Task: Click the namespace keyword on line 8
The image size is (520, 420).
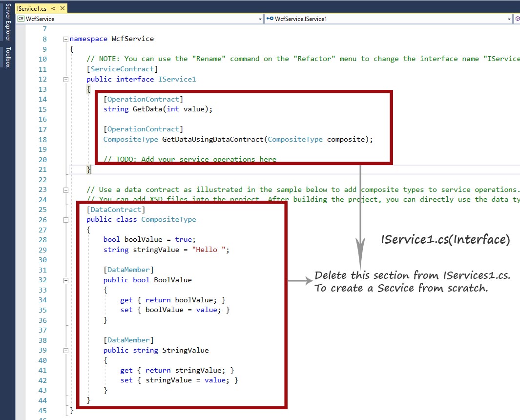Action: pos(88,39)
